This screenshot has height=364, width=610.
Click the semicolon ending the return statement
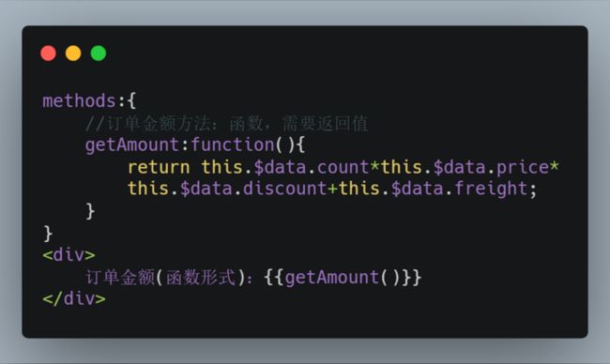533,190
